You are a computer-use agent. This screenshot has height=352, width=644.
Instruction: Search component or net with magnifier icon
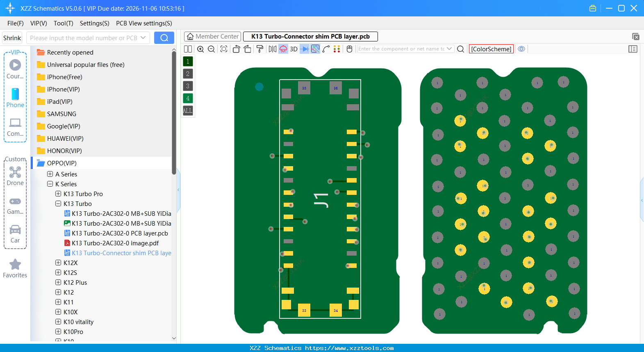coord(461,49)
